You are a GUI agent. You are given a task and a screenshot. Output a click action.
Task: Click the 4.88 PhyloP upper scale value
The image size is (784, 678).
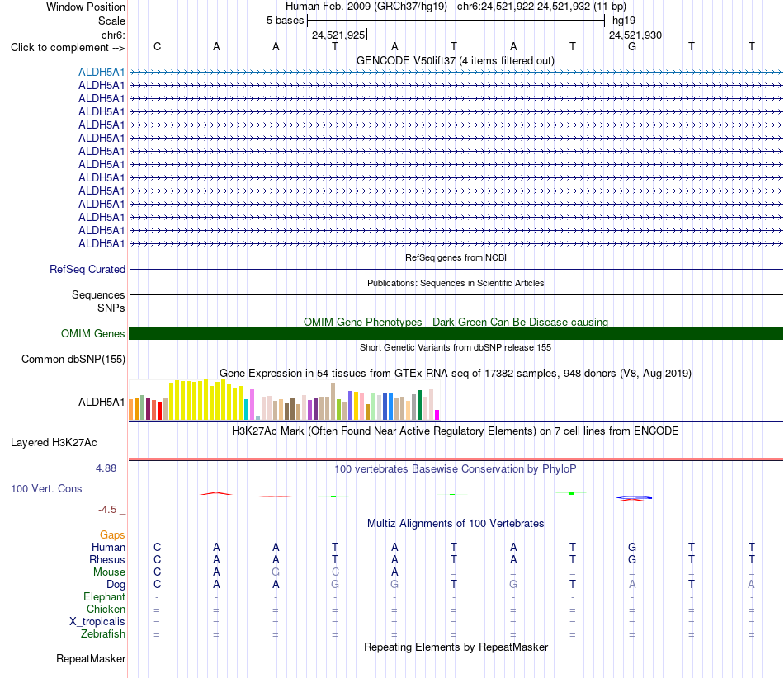pyautogui.click(x=106, y=468)
